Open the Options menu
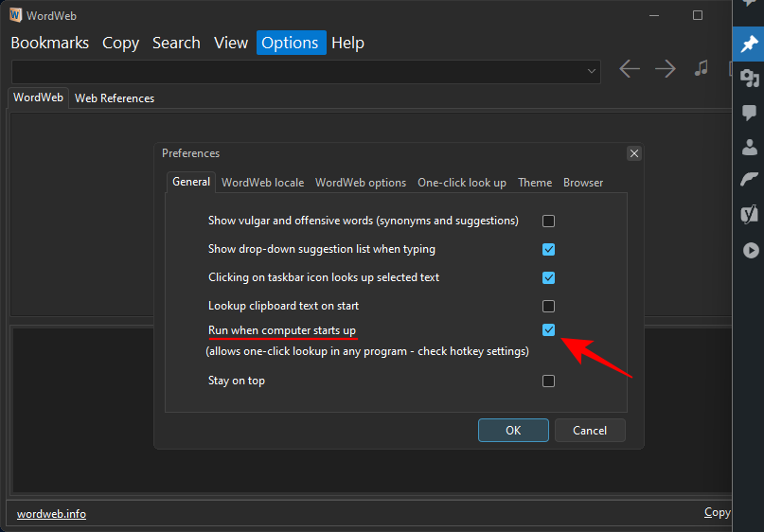The image size is (764, 532). pos(290,43)
